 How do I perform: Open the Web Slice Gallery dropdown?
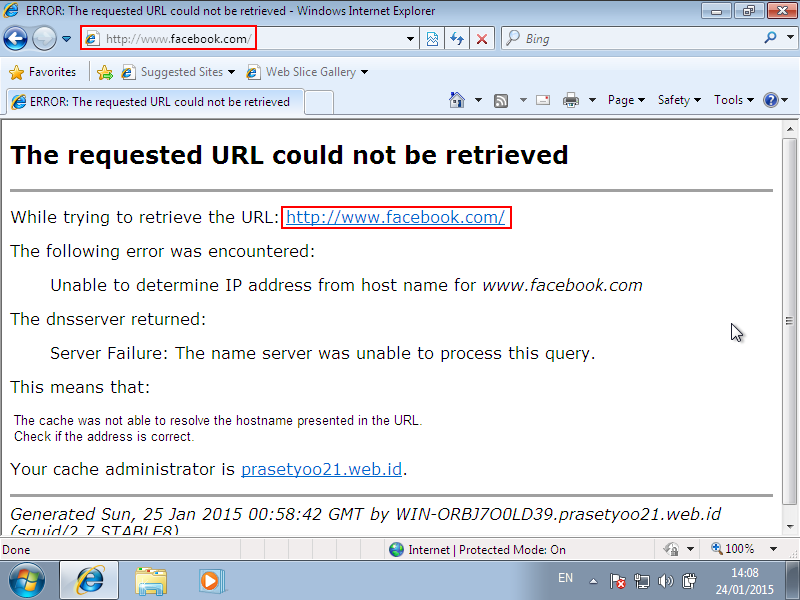click(307, 72)
